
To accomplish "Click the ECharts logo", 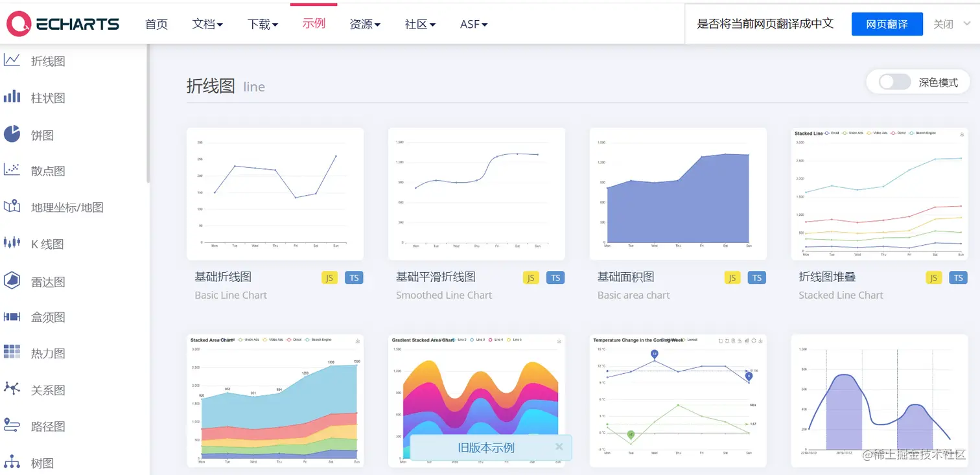I will (63, 24).
